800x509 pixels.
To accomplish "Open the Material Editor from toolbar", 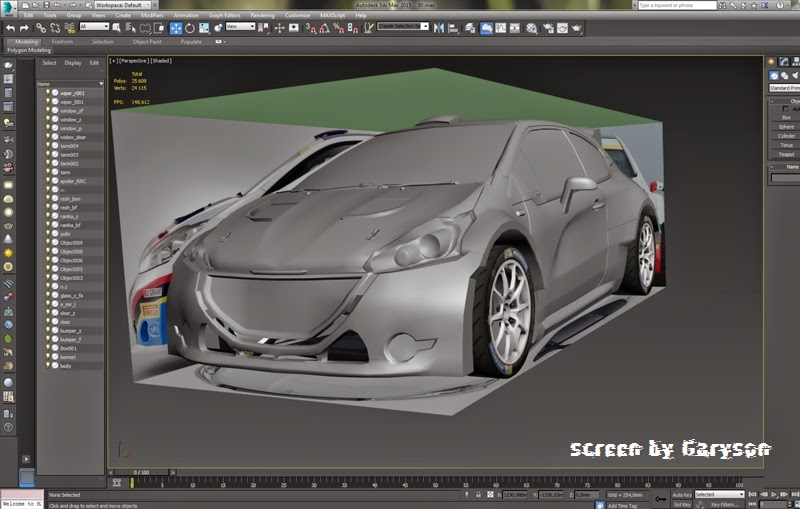I will click(531, 28).
